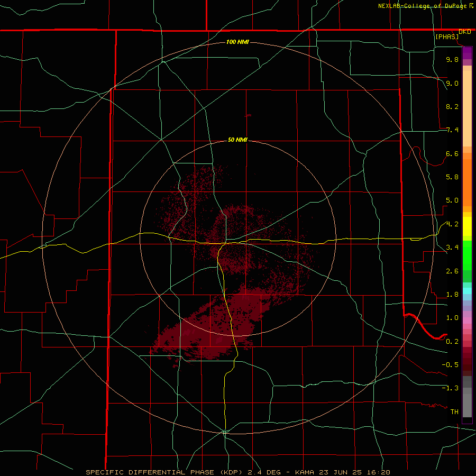Click the 5.0 scale value
This screenshot has height=476, width=476.
click(452, 200)
